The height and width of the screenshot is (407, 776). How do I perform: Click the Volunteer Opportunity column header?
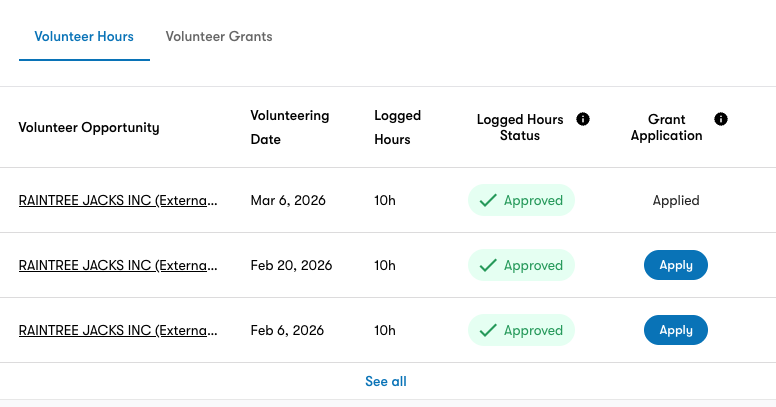point(89,127)
